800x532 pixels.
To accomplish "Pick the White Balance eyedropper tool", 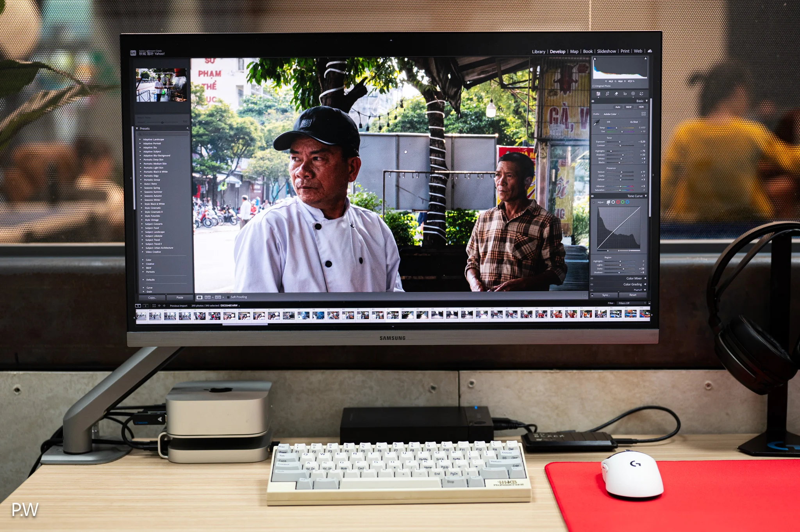I will (x=596, y=123).
